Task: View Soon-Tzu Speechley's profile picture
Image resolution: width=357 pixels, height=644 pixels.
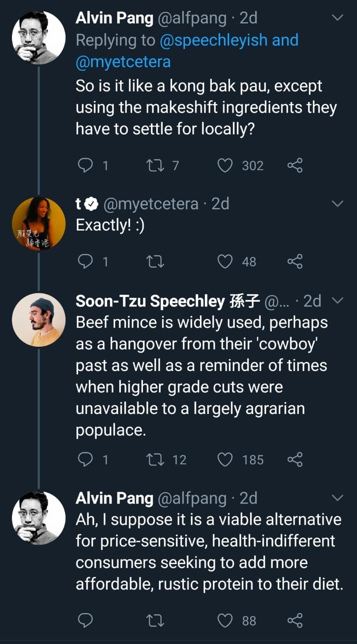Action: (x=38, y=319)
